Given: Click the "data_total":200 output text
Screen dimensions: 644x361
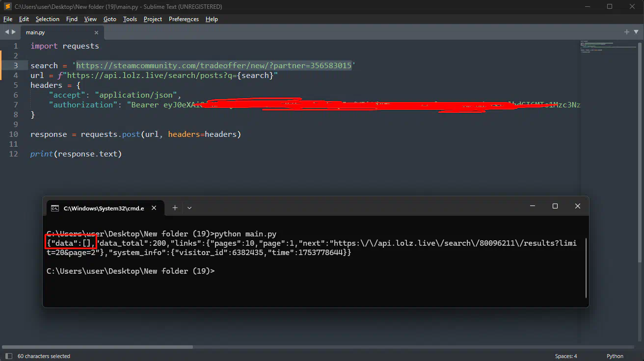Looking at the screenshot, I should point(132,243).
